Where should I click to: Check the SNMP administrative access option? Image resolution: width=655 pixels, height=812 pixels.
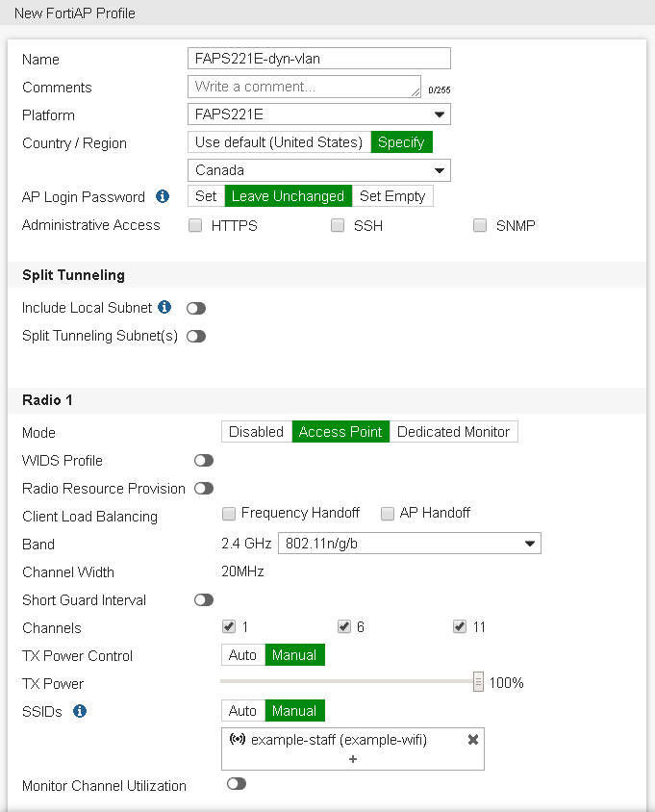[480, 225]
